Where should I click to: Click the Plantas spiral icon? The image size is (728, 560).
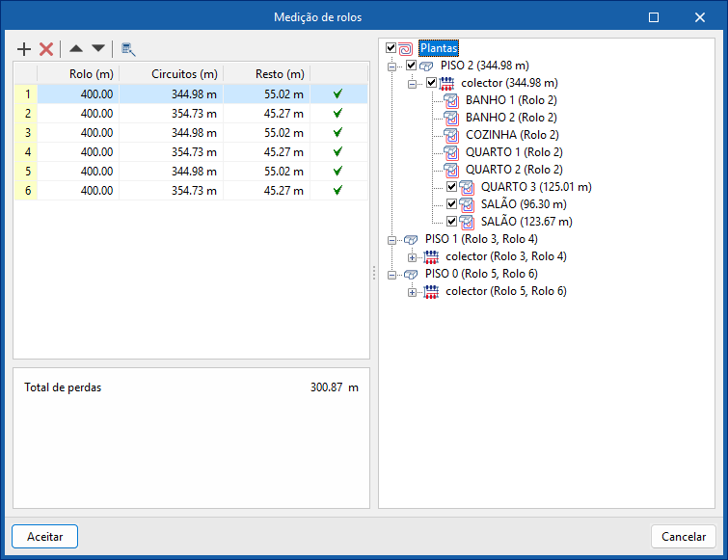tap(405, 48)
